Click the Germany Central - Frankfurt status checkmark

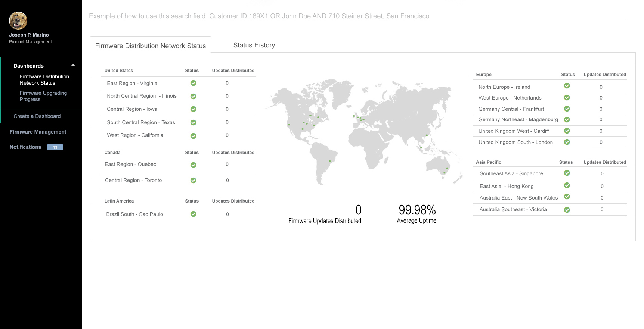[567, 109]
